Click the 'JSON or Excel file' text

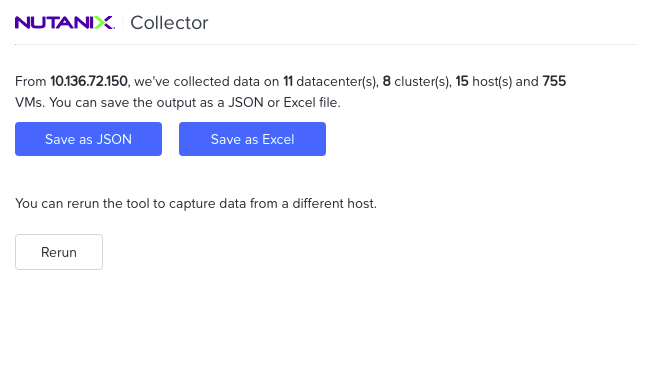[x=284, y=102]
